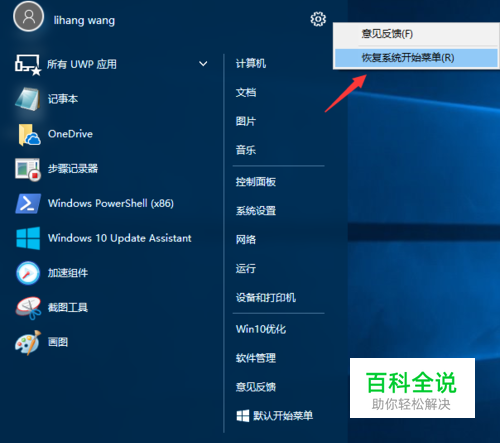Open 计算机 from the right column
The image size is (500, 443).
(x=251, y=63)
